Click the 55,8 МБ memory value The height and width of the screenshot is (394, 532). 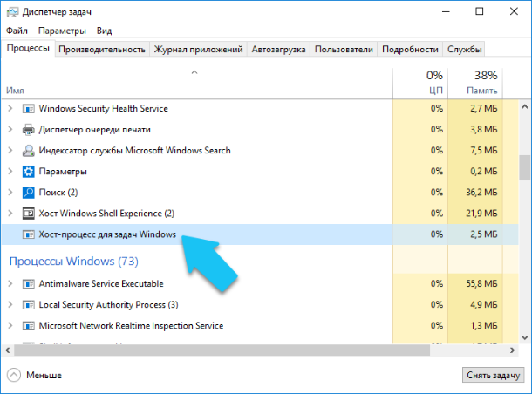[481, 283]
